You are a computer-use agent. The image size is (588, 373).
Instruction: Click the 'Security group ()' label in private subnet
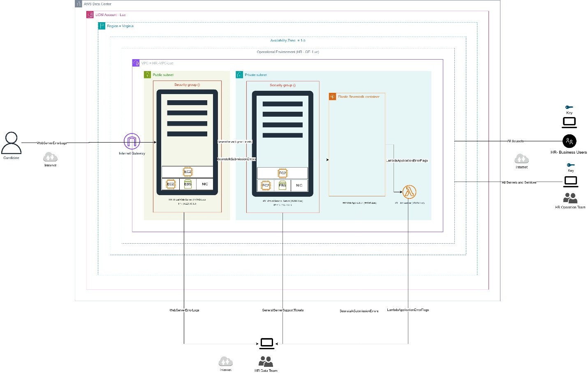(282, 85)
